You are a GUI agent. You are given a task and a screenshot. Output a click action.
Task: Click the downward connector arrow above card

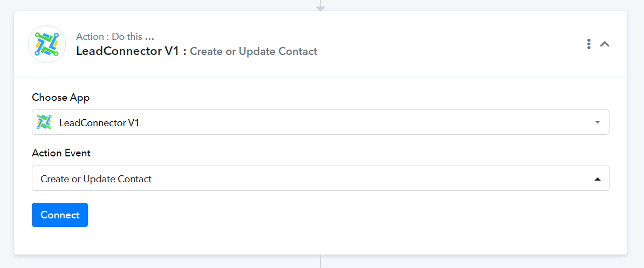320,8
